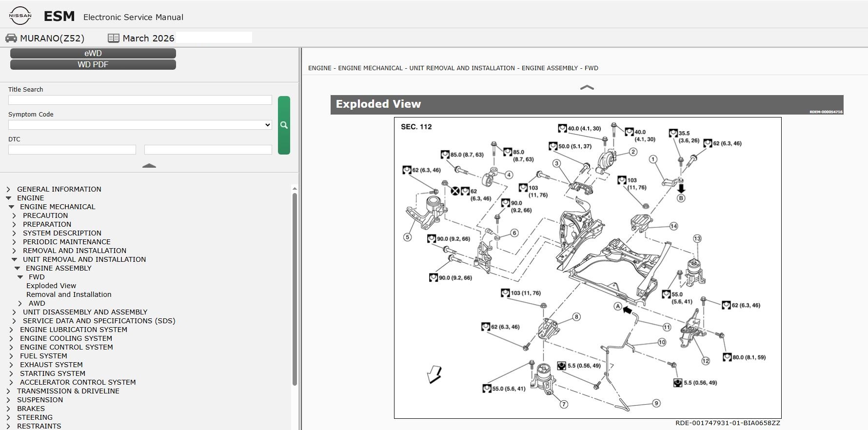Click the green search magnifier button
868x430 pixels.
(284, 125)
